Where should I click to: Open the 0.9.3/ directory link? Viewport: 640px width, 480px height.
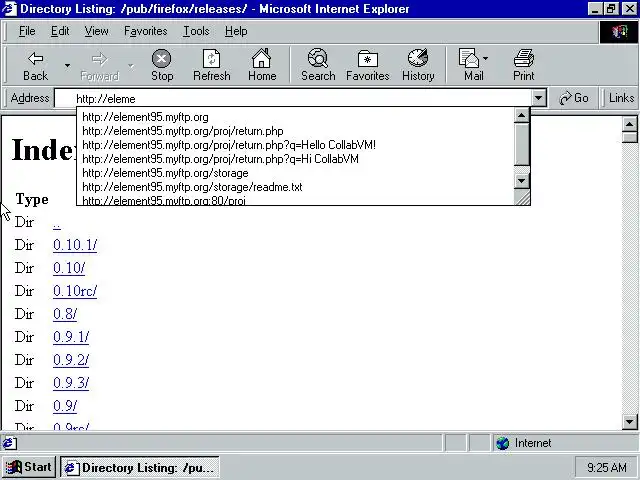71,383
